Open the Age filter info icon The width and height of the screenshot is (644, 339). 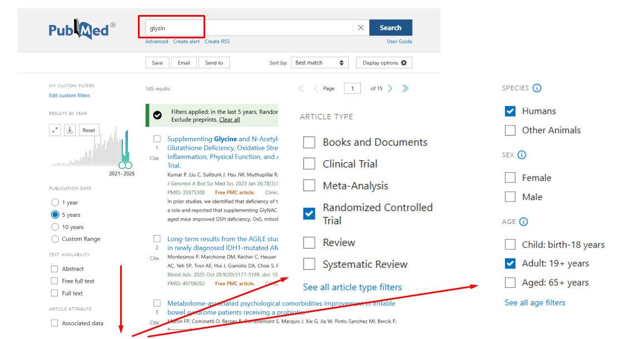pos(523,222)
